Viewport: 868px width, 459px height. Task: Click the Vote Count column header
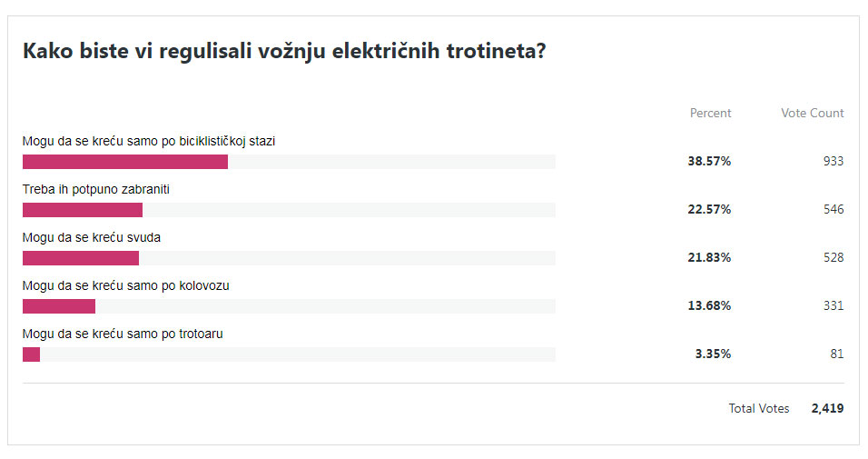coord(812,114)
